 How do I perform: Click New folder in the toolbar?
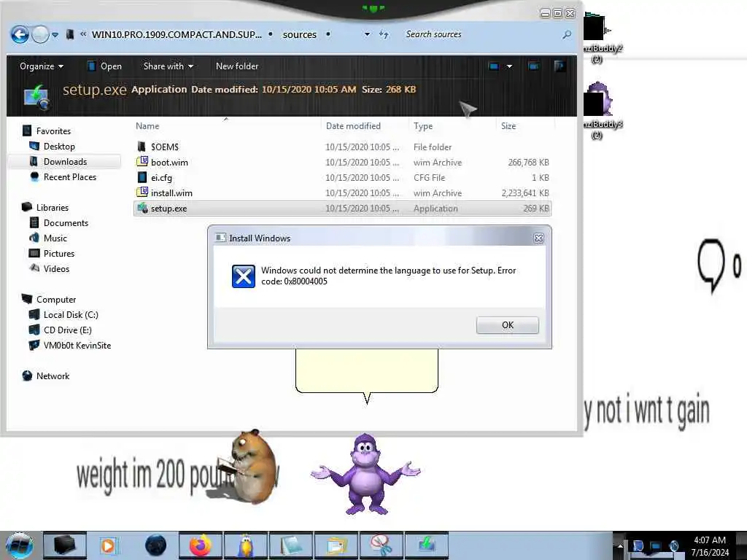[237, 66]
